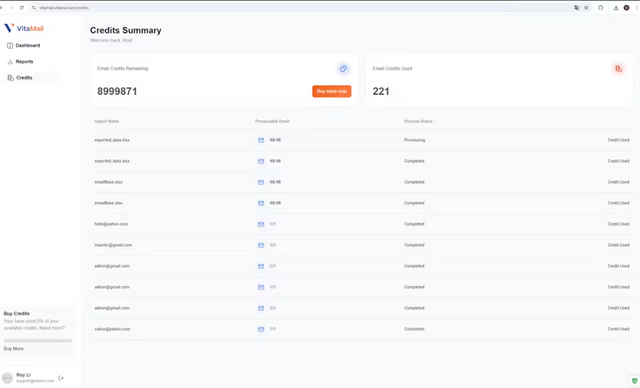Click the mail icon in hello@yahoo.com row

(x=261, y=224)
